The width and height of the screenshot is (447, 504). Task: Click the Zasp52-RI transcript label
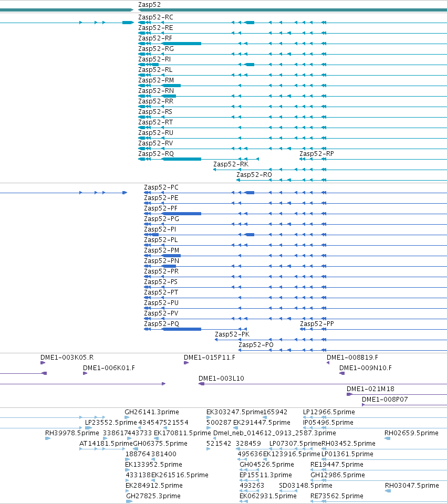coord(154,59)
